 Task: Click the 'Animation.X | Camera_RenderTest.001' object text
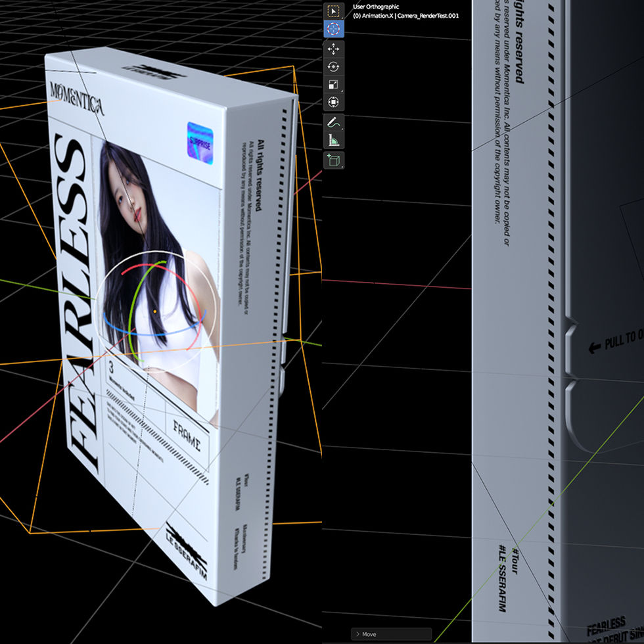pos(410,16)
